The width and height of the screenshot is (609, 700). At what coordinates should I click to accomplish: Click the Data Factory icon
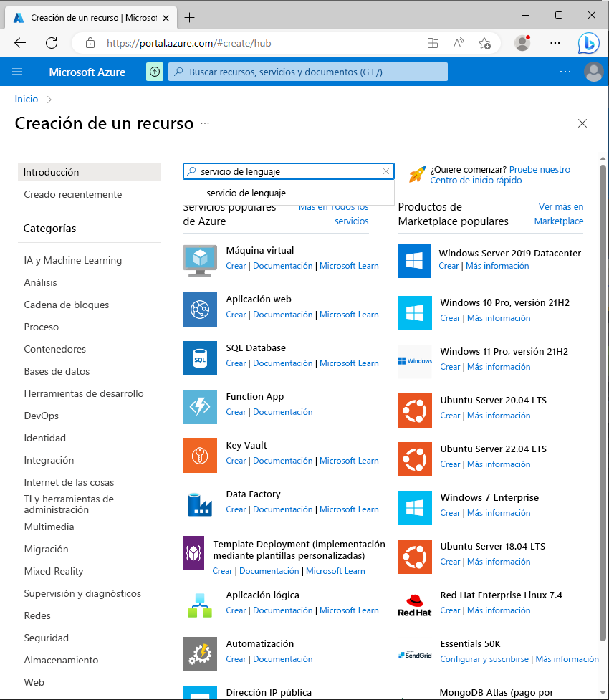[200, 504]
